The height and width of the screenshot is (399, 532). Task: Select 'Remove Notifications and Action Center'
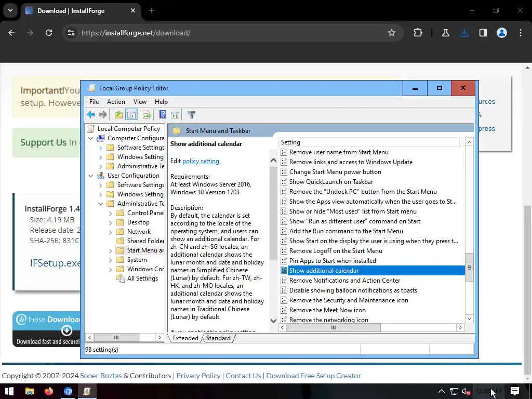pos(345,281)
